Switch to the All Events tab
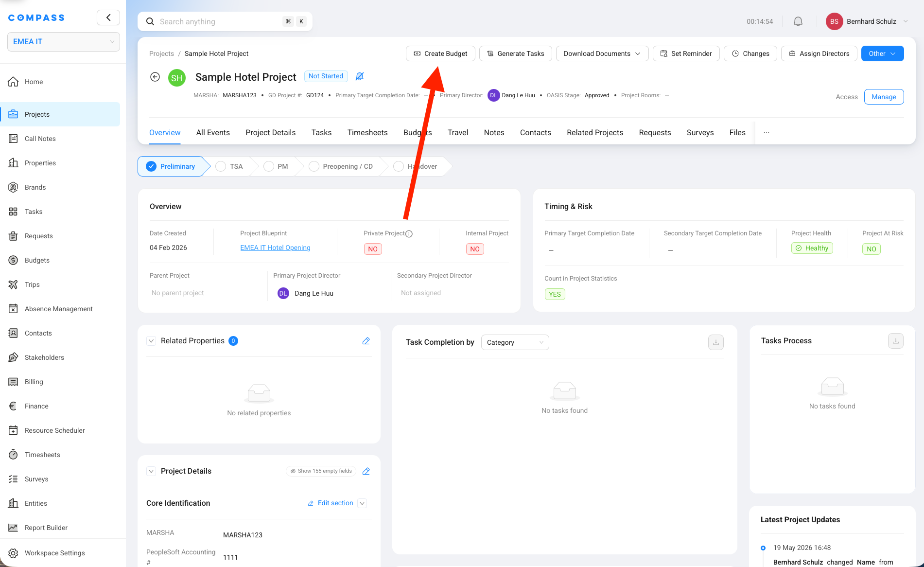The width and height of the screenshot is (924, 567). (213, 133)
